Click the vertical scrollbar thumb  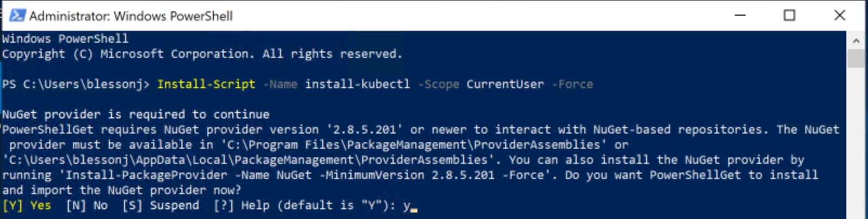click(856, 58)
